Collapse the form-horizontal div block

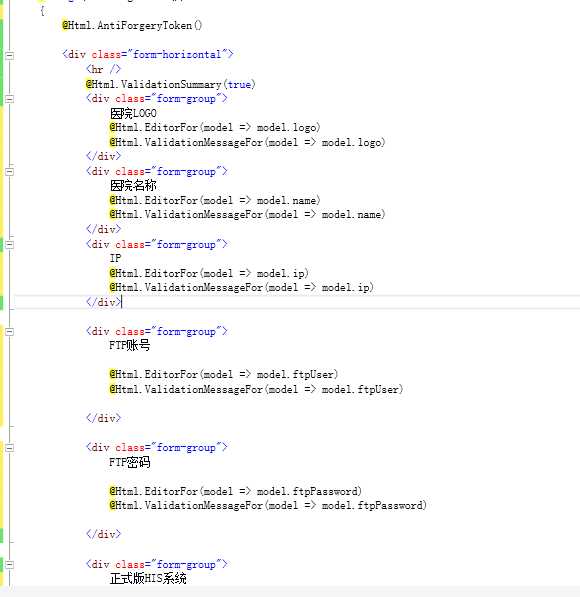[10, 55]
